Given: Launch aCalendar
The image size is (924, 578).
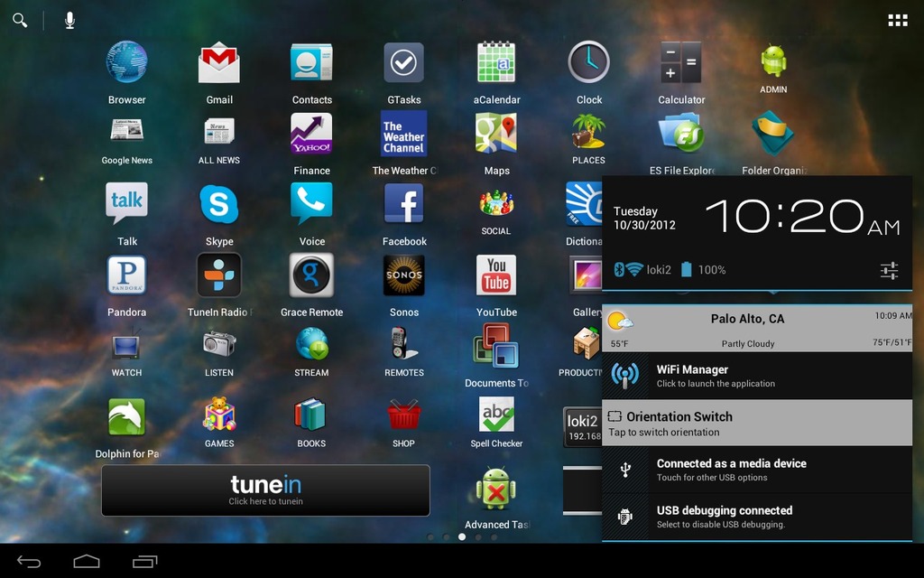Looking at the screenshot, I should (x=496, y=62).
